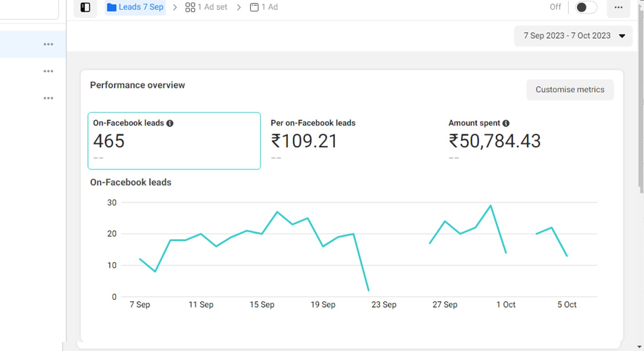Click chevron after Leads 7 Sep breadcrumb

[x=175, y=7]
